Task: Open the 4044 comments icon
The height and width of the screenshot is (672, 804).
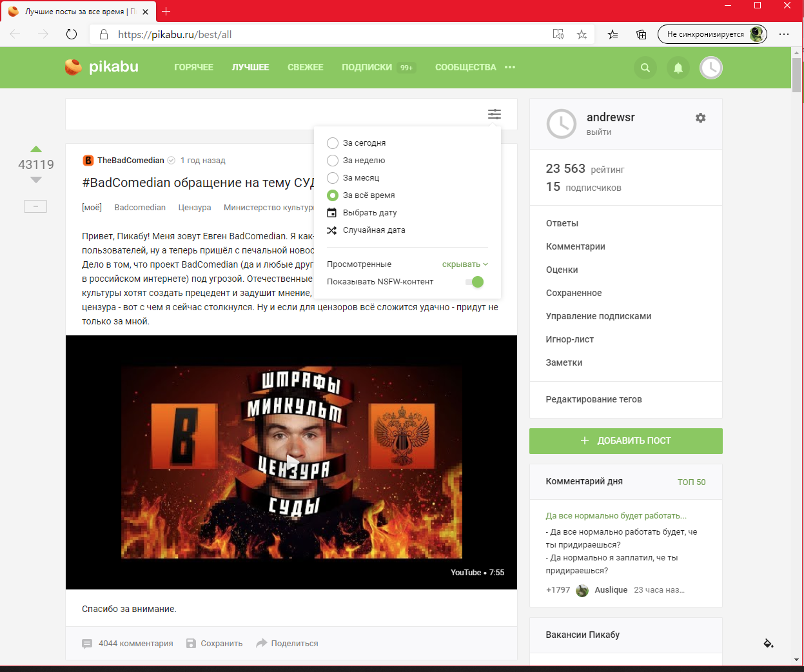Action: pyautogui.click(x=87, y=643)
